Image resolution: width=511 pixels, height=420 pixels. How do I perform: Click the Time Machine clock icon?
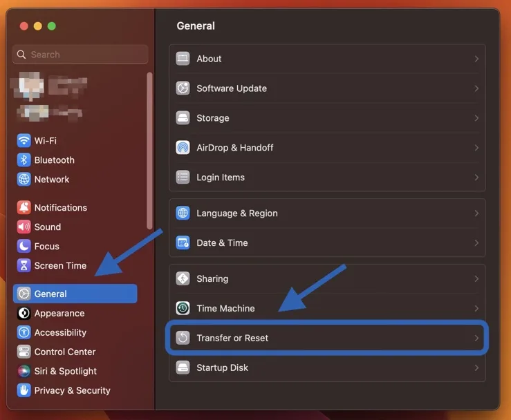183,308
